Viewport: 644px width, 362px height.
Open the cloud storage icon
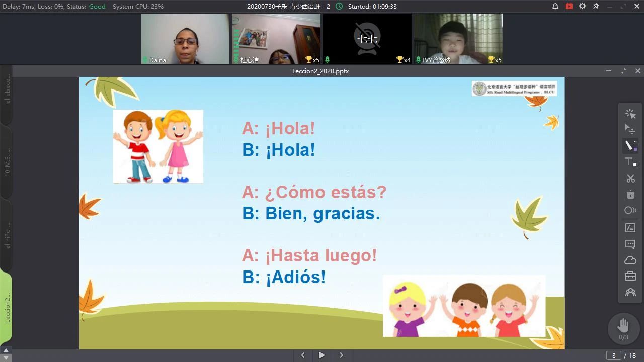(630, 260)
